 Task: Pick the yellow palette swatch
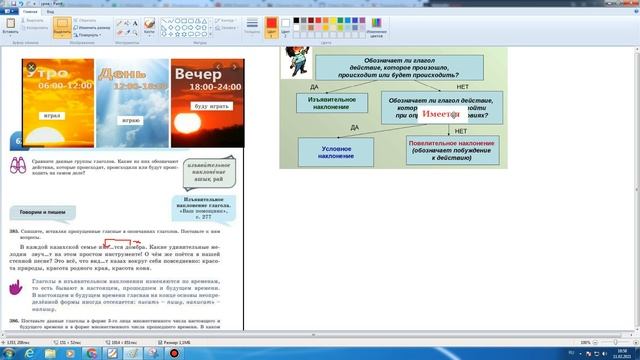point(333,20)
